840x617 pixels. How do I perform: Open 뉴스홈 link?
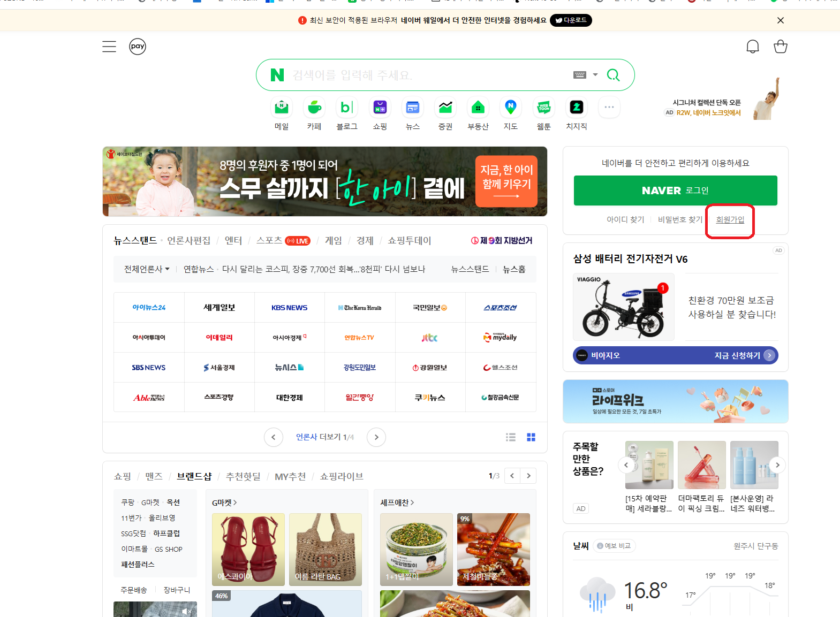(x=514, y=269)
